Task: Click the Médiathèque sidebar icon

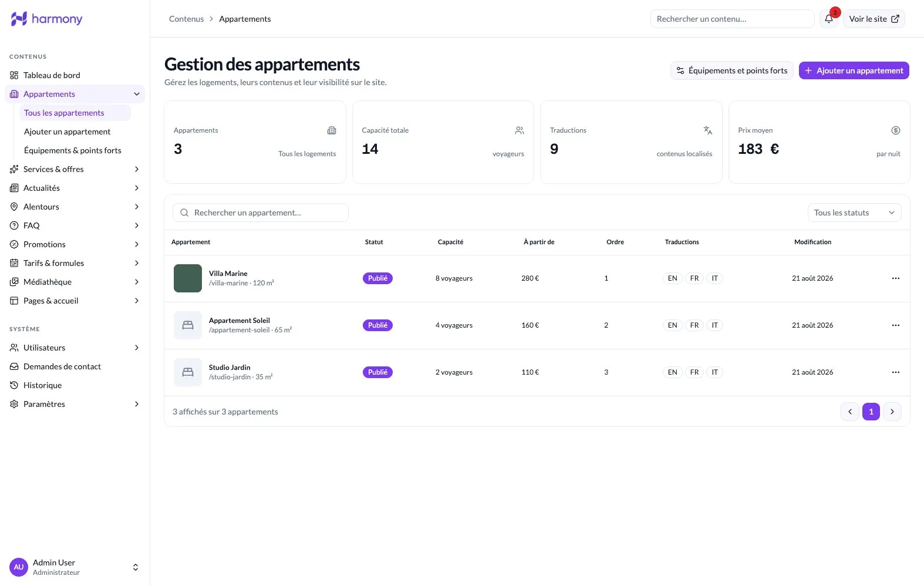Action: point(14,282)
